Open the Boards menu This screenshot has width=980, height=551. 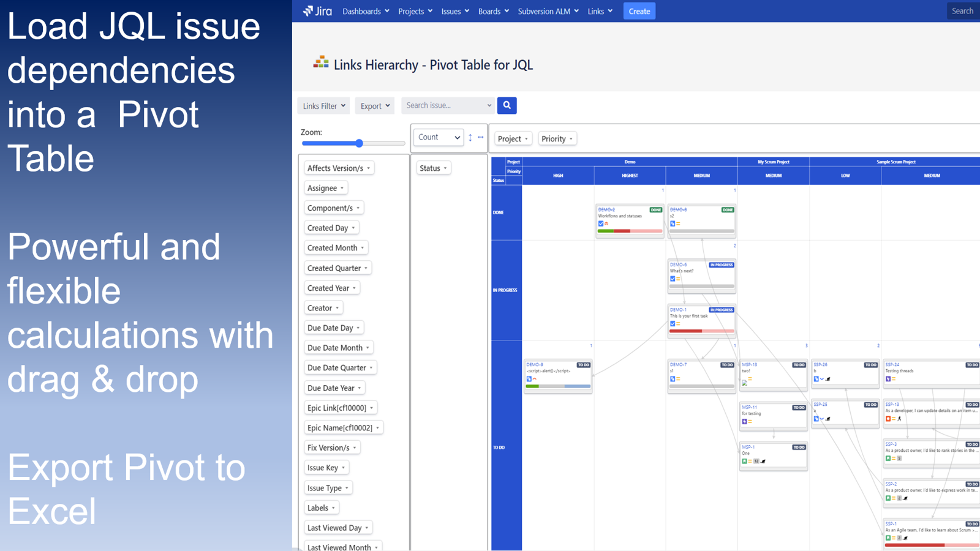(x=494, y=11)
